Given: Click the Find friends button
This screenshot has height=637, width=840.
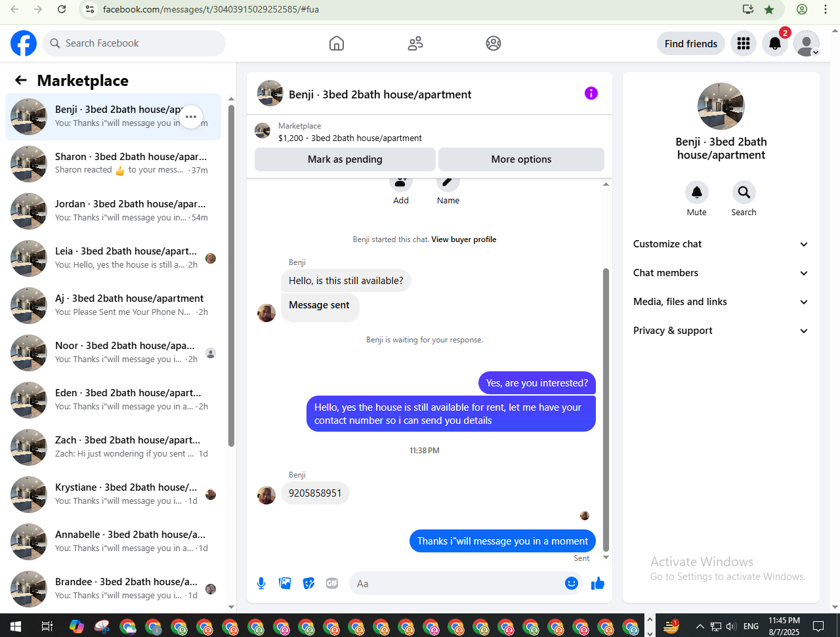Looking at the screenshot, I should coord(691,43).
